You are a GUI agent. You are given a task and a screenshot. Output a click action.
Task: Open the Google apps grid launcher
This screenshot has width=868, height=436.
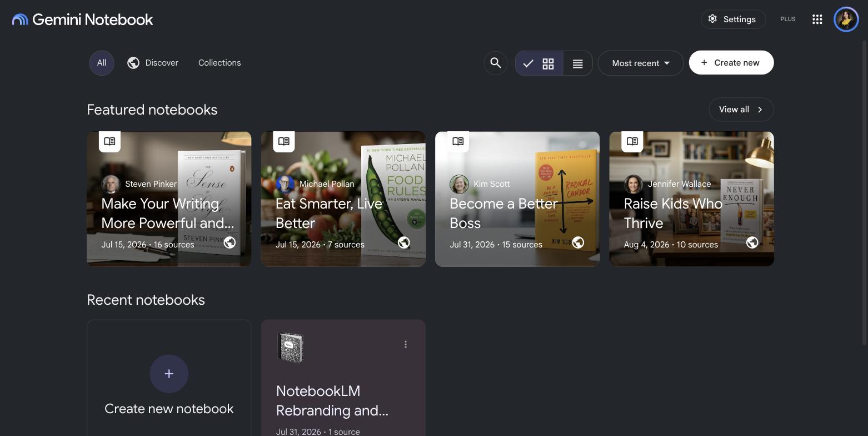(x=817, y=19)
